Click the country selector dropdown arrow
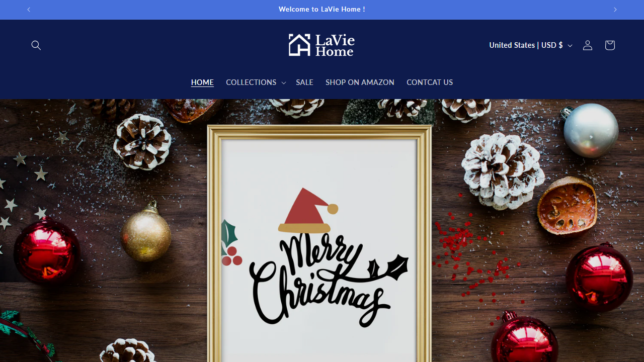644x362 pixels. (x=570, y=45)
